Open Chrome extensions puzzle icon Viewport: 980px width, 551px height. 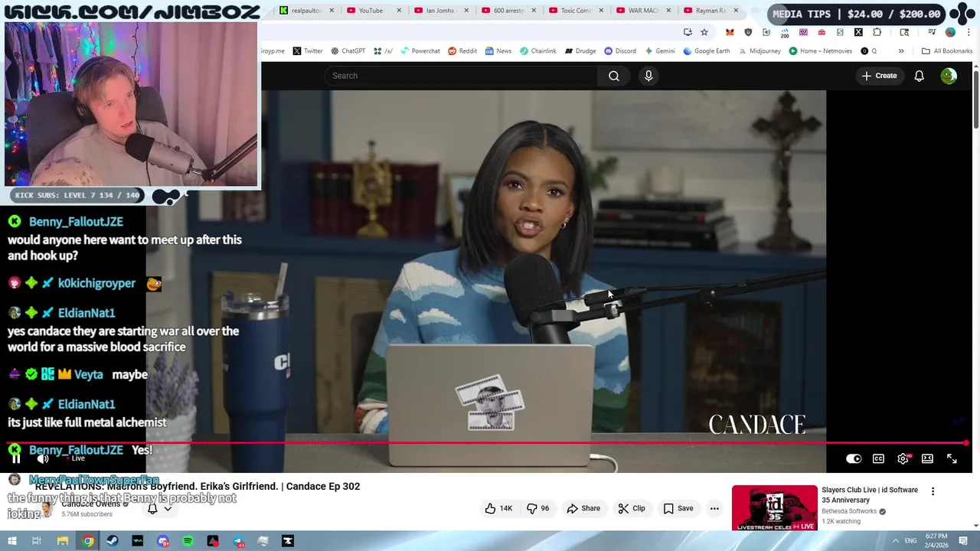click(877, 32)
